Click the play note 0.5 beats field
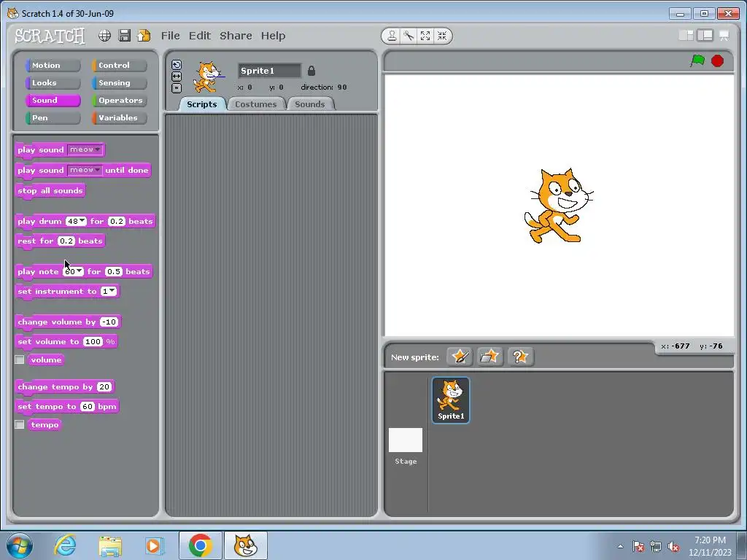 (113, 271)
